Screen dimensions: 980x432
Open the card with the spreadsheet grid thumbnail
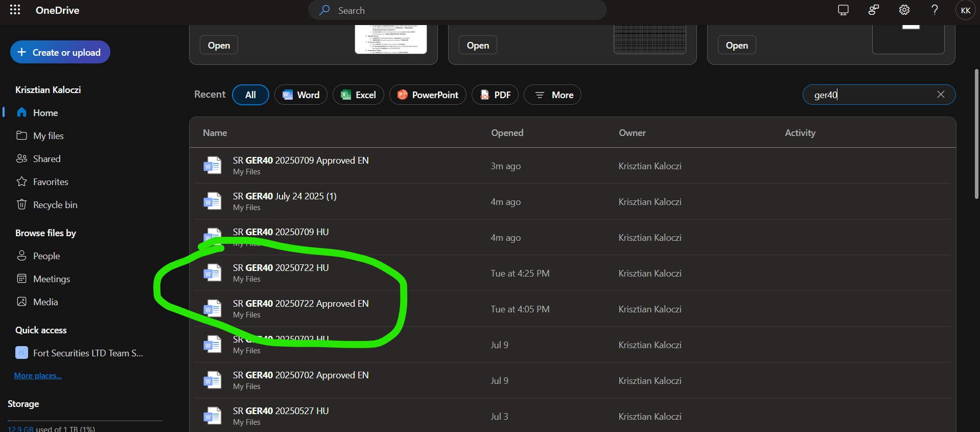coord(478,45)
